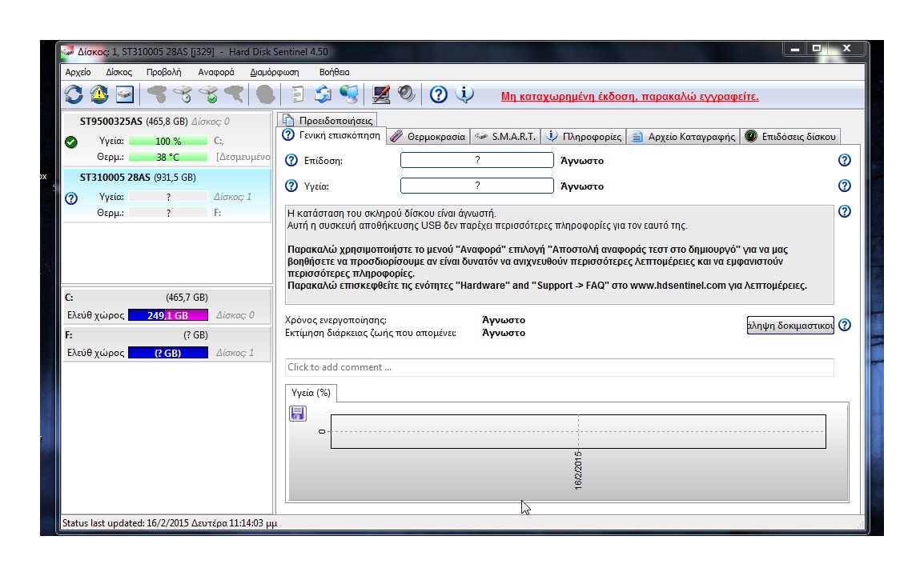This screenshot has height=576, width=924.
Task: Click the 100 % health bar of ST9500325AS
Action: [168, 142]
